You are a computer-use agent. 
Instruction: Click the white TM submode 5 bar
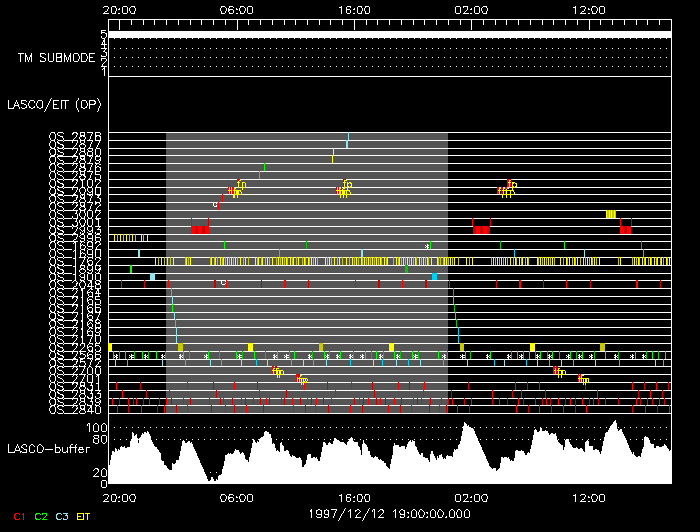click(389, 35)
